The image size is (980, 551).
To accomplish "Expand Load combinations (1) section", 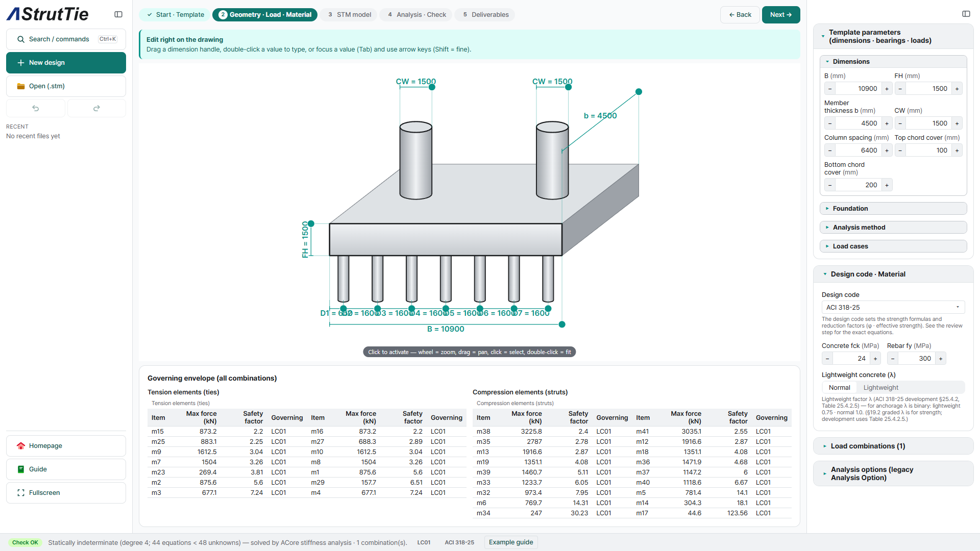I will (893, 446).
